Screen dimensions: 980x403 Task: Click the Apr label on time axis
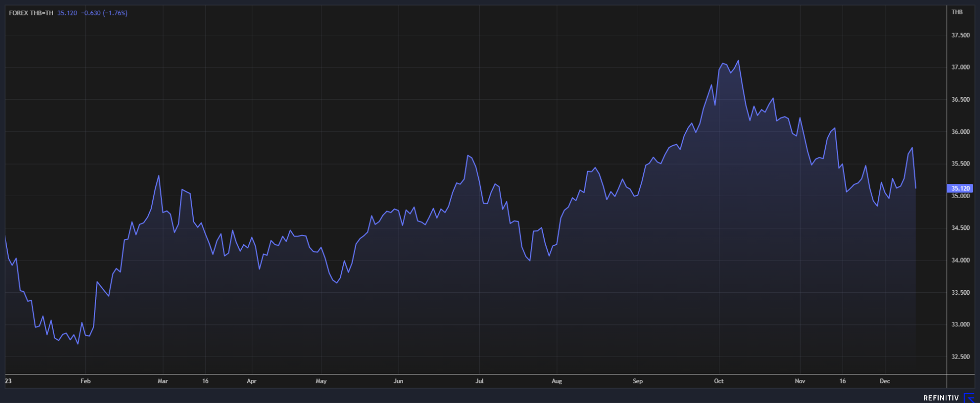click(251, 381)
